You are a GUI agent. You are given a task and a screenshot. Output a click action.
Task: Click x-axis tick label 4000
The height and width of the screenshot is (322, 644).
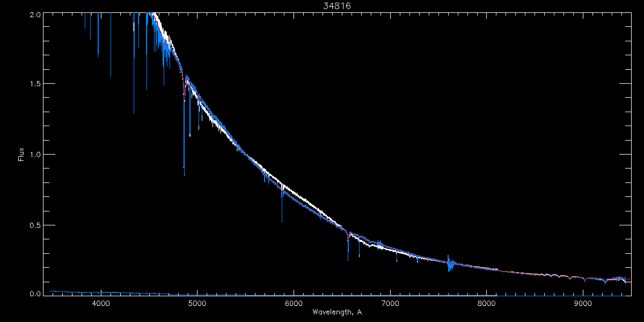(100, 303)
